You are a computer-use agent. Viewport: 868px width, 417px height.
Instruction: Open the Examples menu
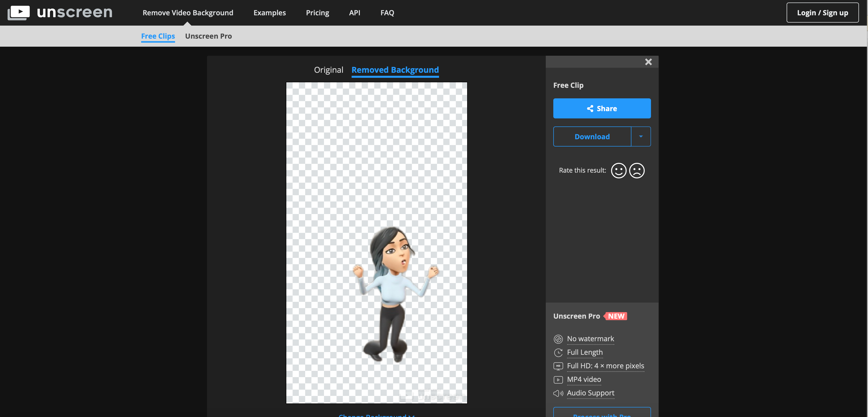(x=269, y=12)
